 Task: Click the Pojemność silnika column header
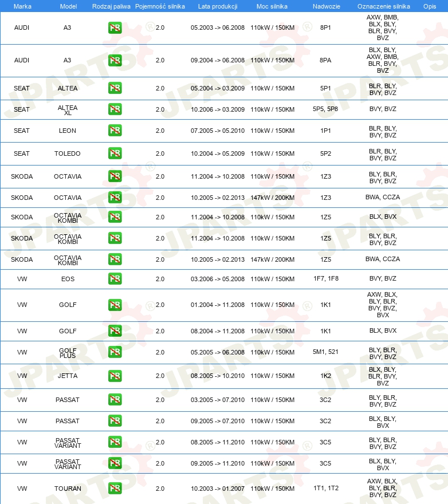pos(160,6)
